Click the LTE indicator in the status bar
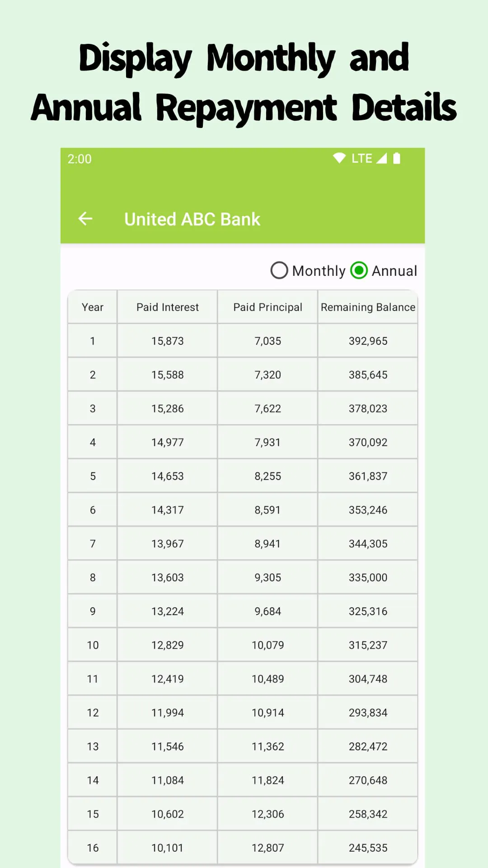Screen dimensions: 488x868 (361, 158)
